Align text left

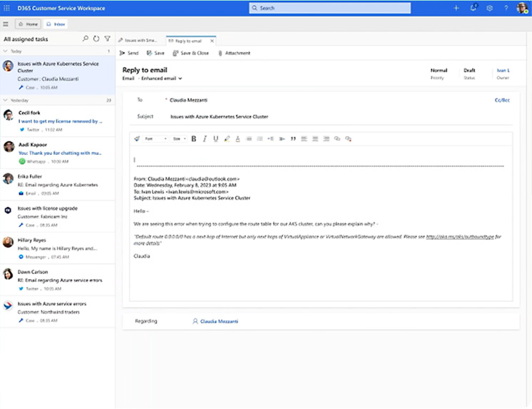[x=304, y=138]
